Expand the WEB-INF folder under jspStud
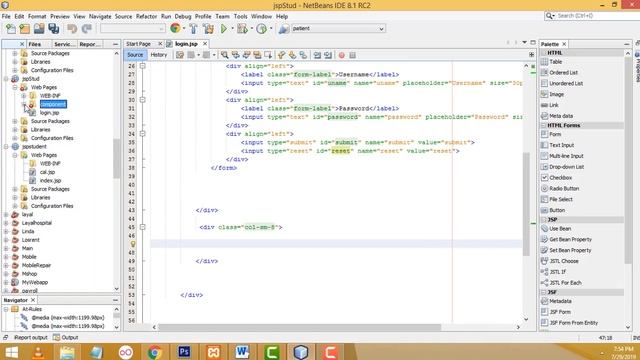 (23, 96)
